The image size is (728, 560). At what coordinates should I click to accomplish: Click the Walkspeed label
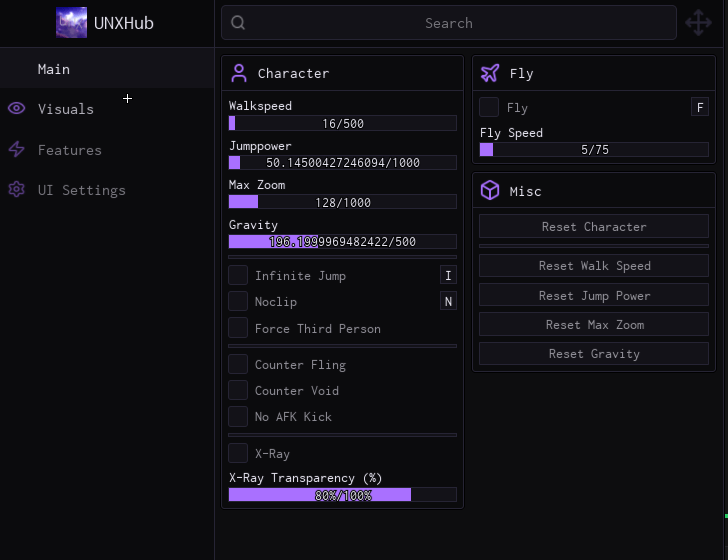[x=260, y=106]
